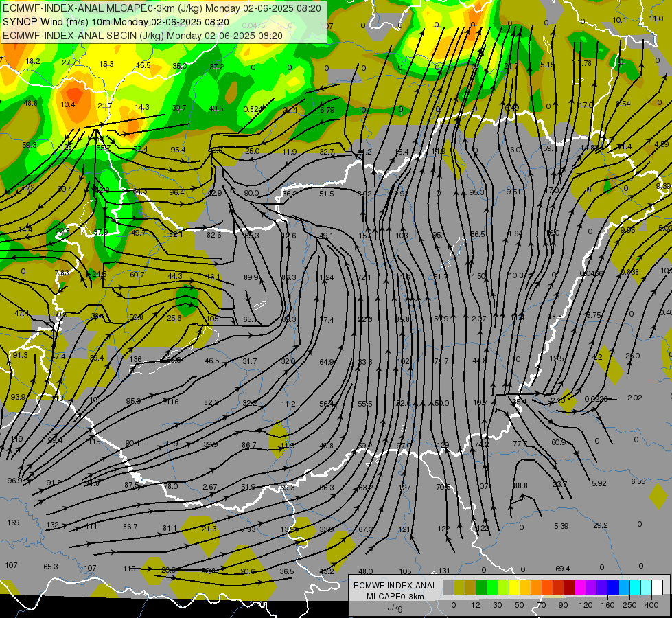
Task: Click the '120' legend scale label
Action: pos(586,605)
